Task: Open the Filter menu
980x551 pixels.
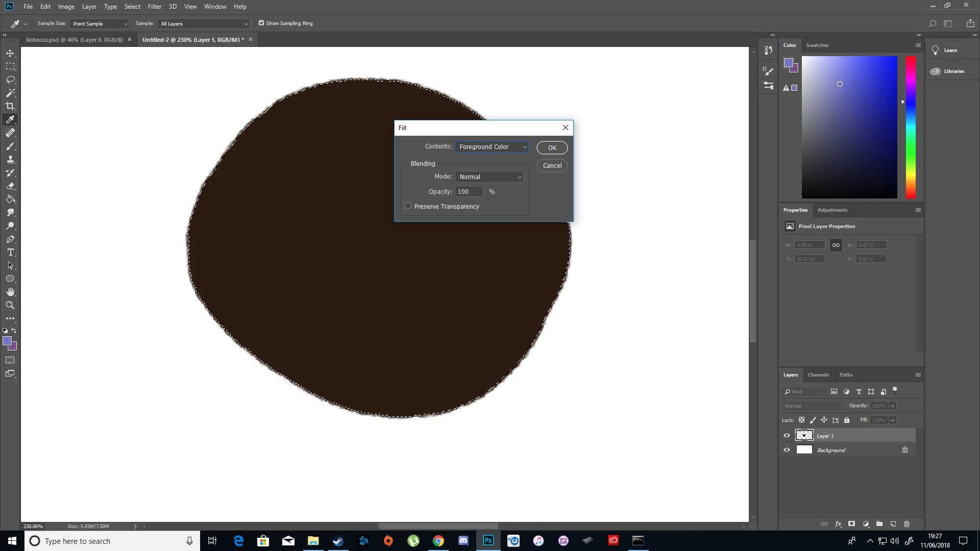Action: pos(154,7)
